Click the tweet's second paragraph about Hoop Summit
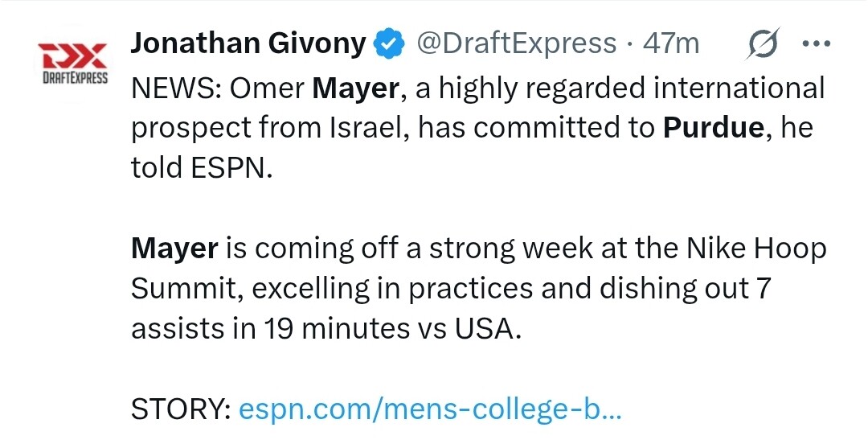 coord(478,290)
